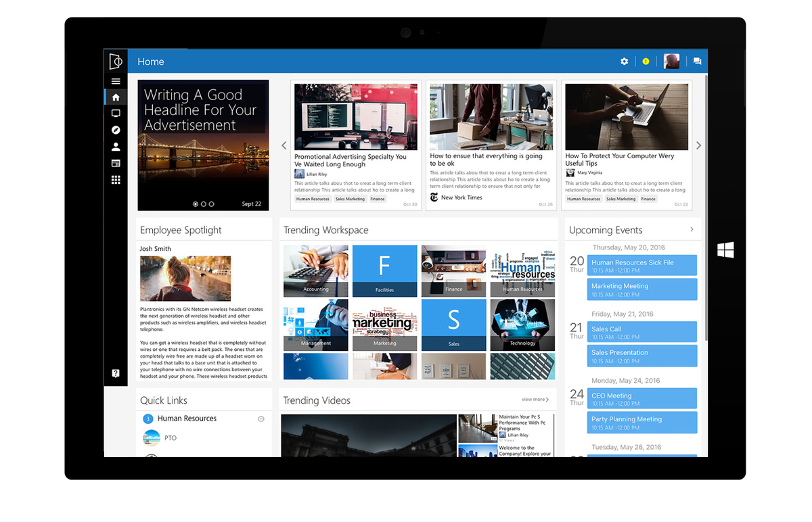The image size is (812, 522).
Task: Open the Technology workspace tile
Action: pyautogui.click(x=522, y=325)
